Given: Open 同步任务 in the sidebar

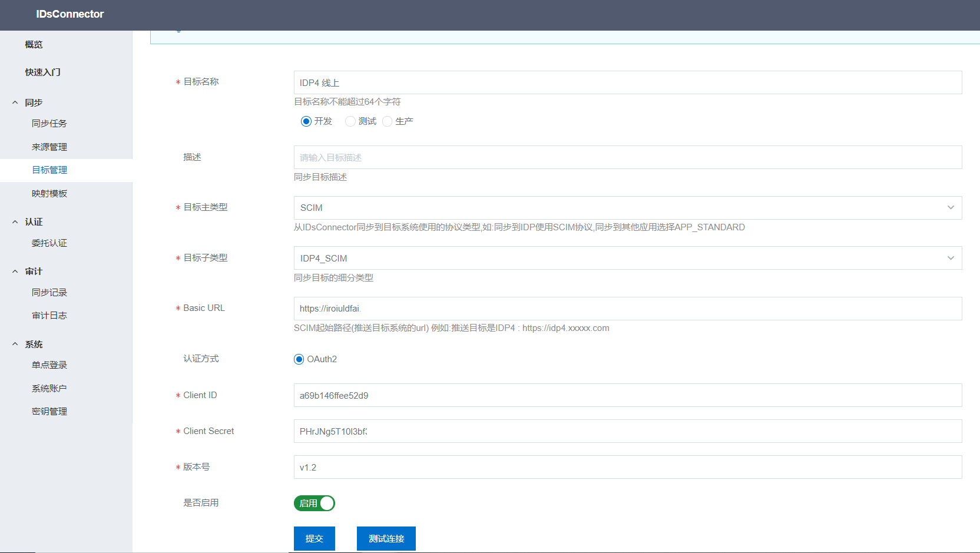Looking at the screenshot, I should [49, 124].
